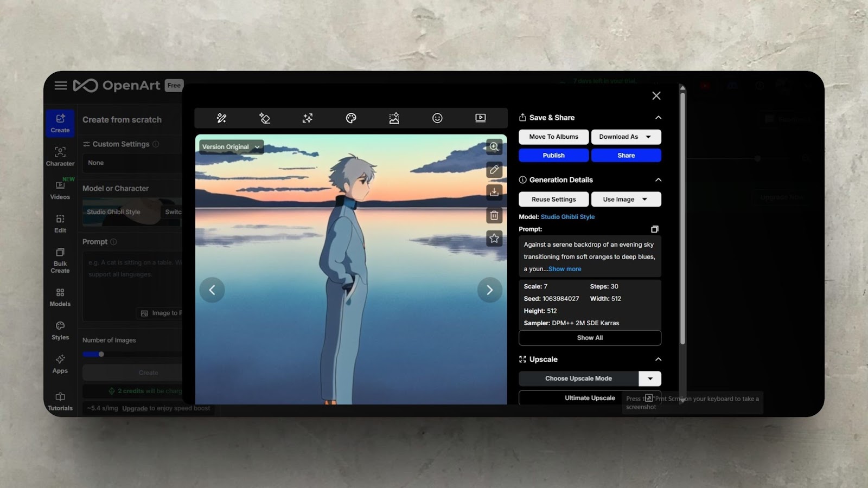The image size is (868, 488).
Task: Click the Upgrade link for speed boost
Action: 135,408
